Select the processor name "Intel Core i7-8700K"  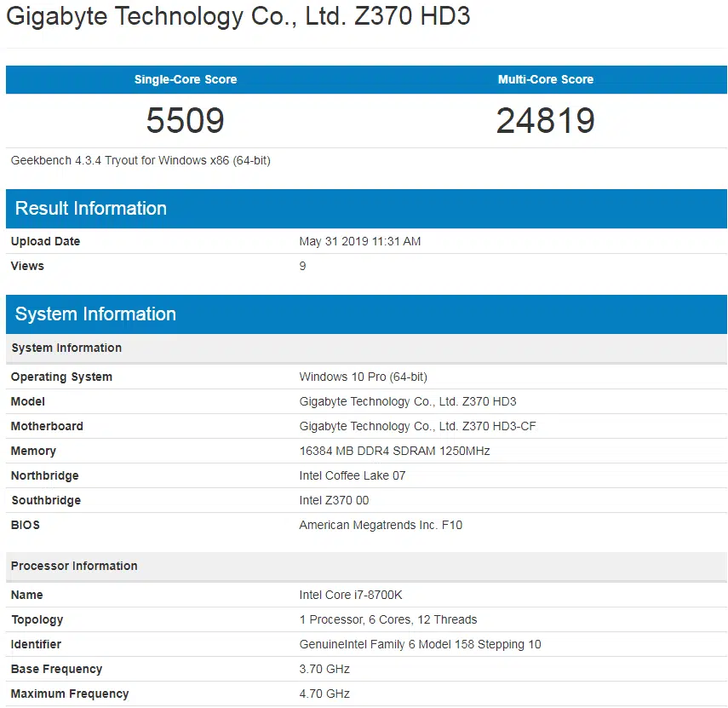351,595
